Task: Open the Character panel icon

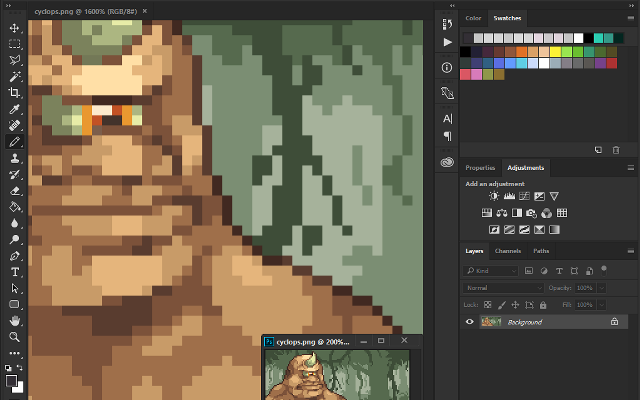Action: click(447, 119)
